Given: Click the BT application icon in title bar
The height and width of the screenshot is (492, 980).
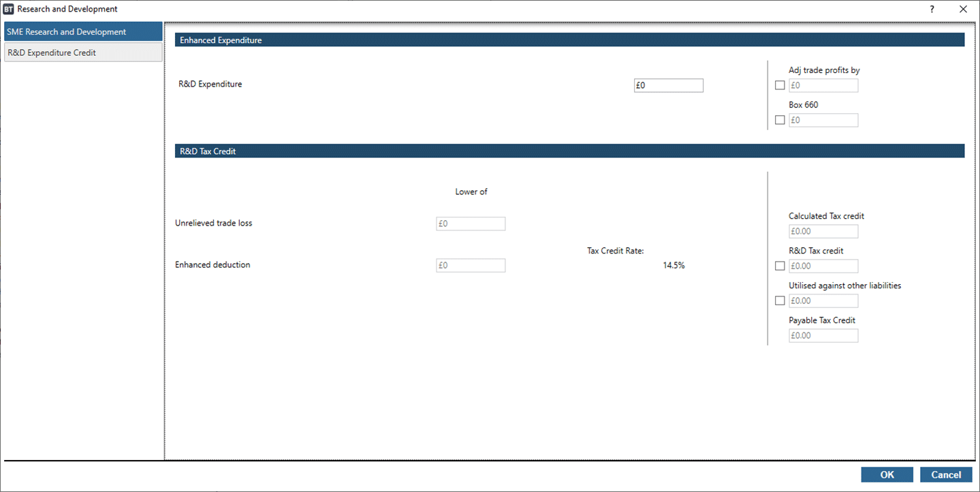Looking at the screenshot, I should coord(9,10).
